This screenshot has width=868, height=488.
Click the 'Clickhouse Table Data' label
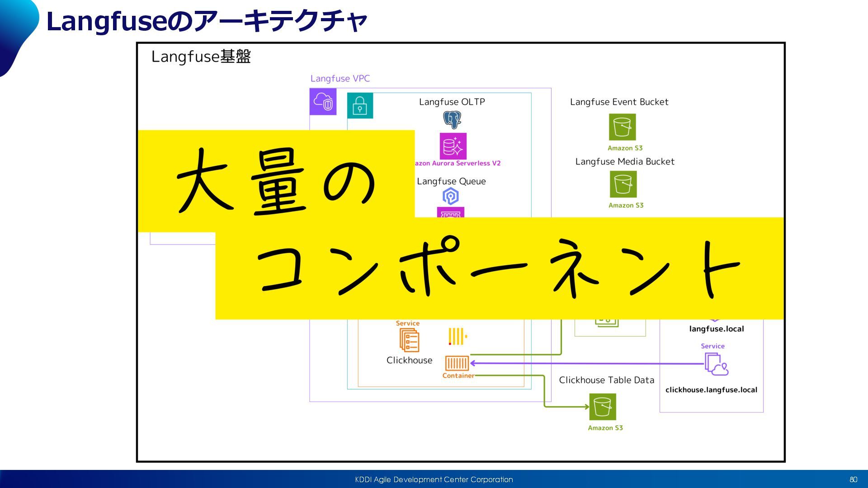pos(606,380)
